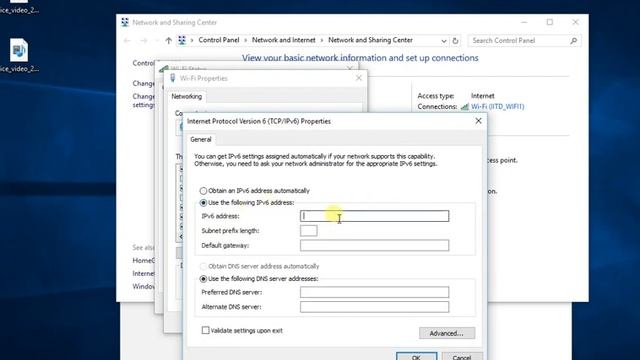Click Control Panel in breadcrumb

[219, 40]
